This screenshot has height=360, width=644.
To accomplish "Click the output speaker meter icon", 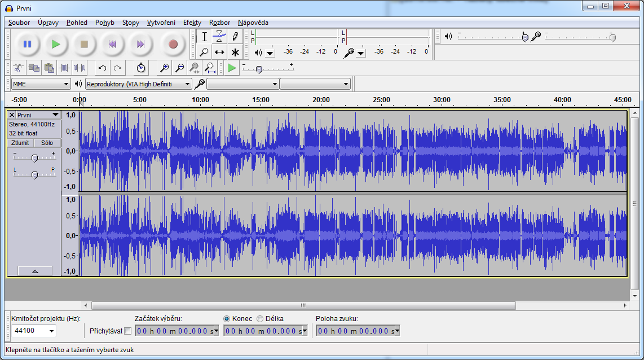I will point(258,52).
